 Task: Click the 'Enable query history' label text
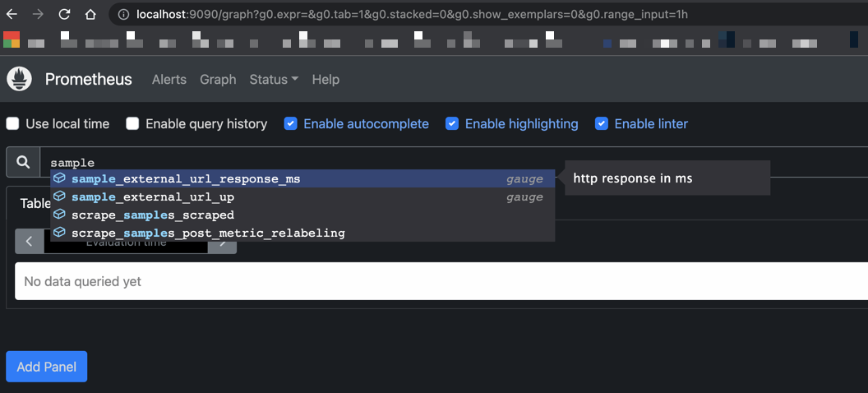pyautogui.click(x=206, y=123)
